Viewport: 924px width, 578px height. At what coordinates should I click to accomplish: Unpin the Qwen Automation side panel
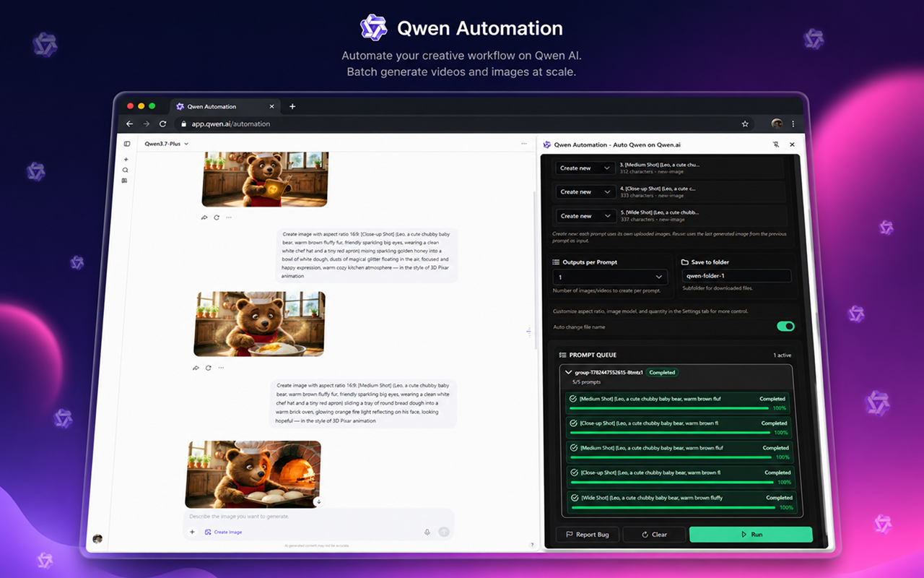coord(776,144)
